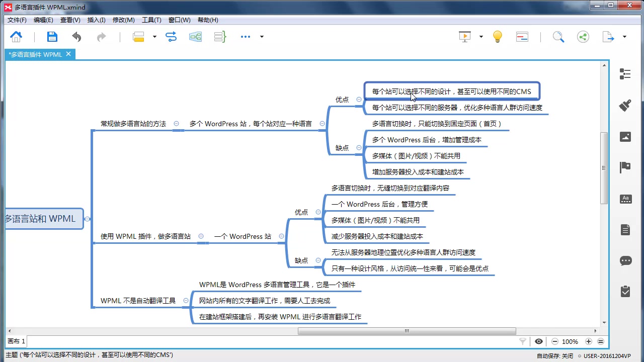Open the brainstorming lightbulb tool
This screenshot has height=362, width=644.
tap(497, 36)
